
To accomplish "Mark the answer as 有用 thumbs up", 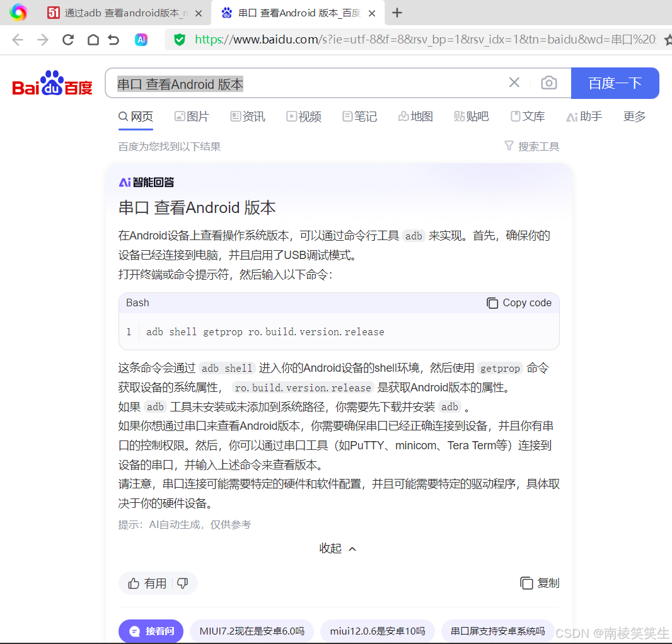I will [x=147, y=584].
